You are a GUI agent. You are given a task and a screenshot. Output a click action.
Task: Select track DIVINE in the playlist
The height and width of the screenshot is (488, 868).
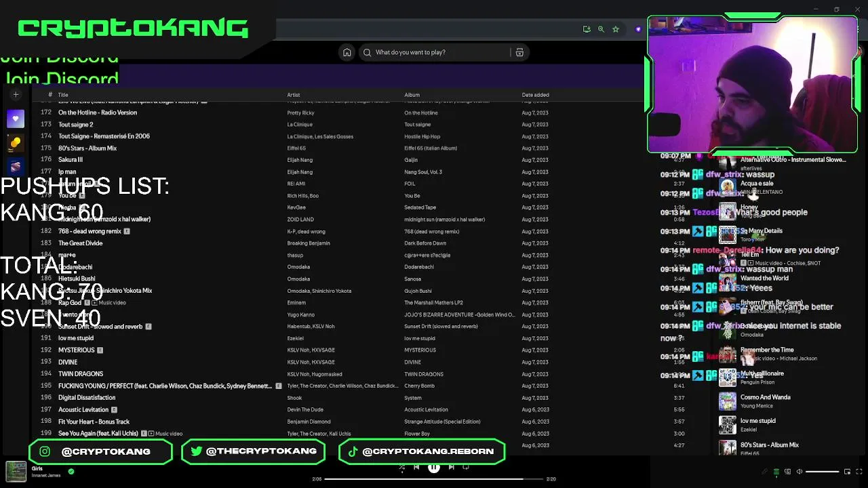(x=68, y=363)
